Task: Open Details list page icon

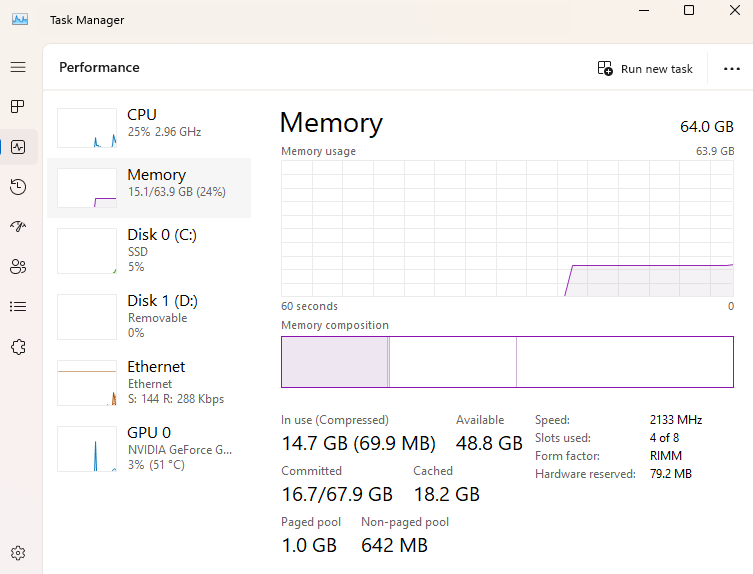Action: tap(18, 306)
